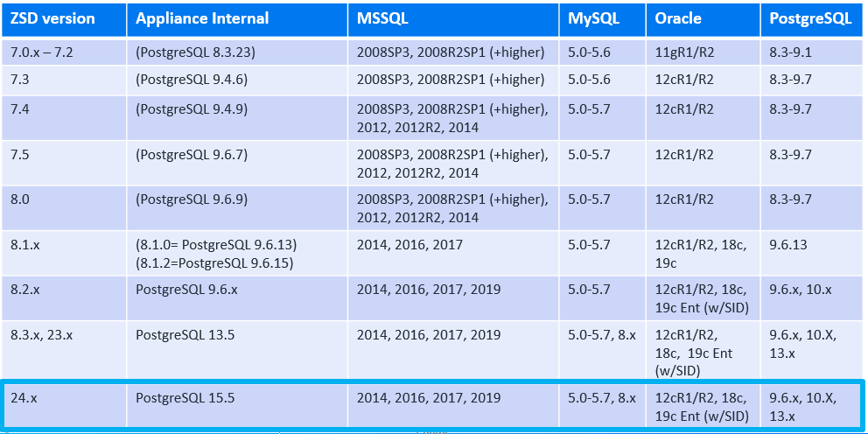Image resolution: width=868 pixels, height=434 pixels.
Task: Select the 7.4 version cell
Action: point(20,109)
